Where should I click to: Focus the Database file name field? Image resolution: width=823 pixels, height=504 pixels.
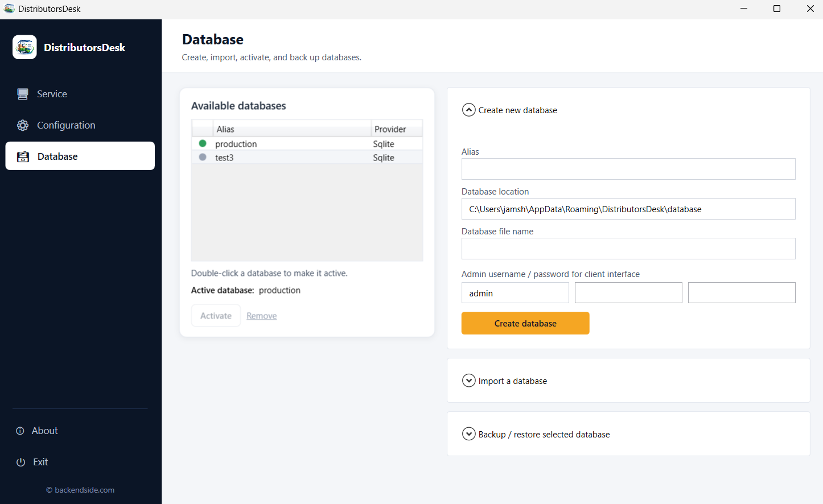[628, 249]
